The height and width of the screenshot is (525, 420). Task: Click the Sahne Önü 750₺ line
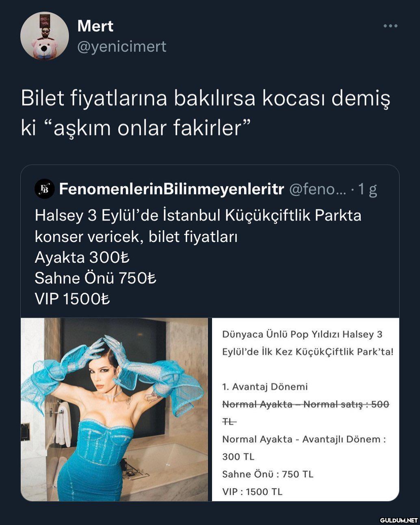[95, 278]
